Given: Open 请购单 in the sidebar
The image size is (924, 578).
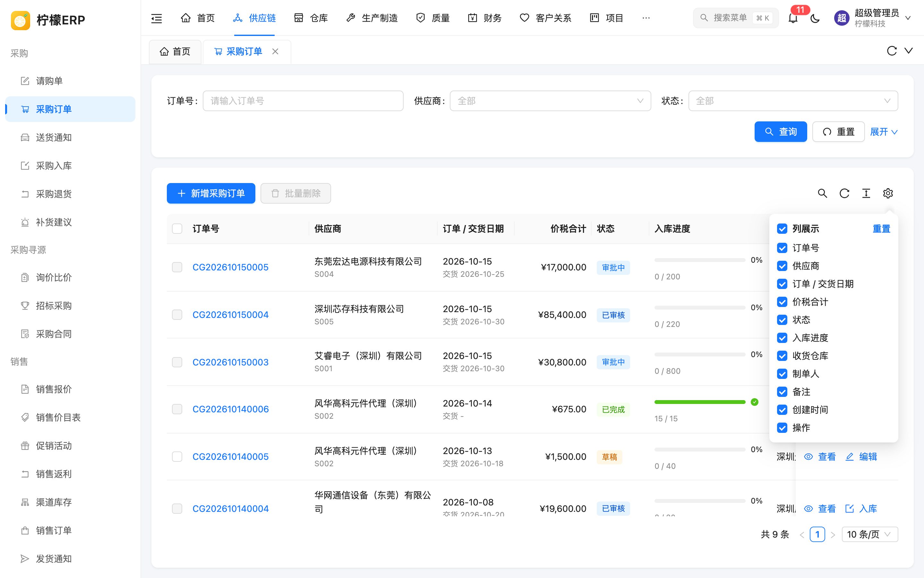Looking at the screenshot, I should coord(70,81).
